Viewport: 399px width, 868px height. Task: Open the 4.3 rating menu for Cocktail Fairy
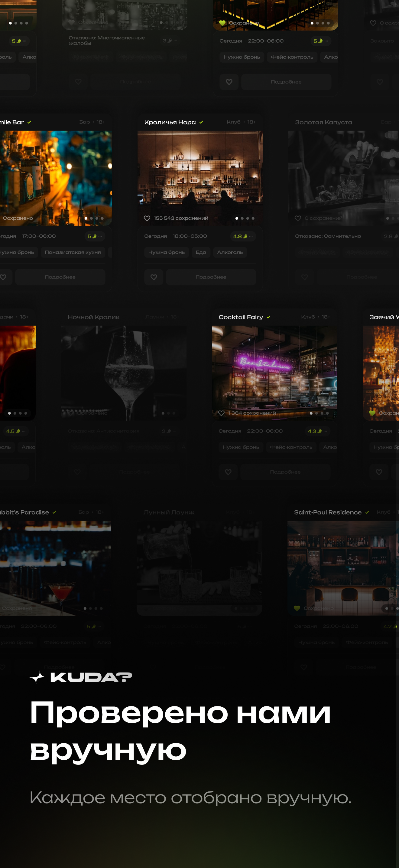[x=317, y=431]
